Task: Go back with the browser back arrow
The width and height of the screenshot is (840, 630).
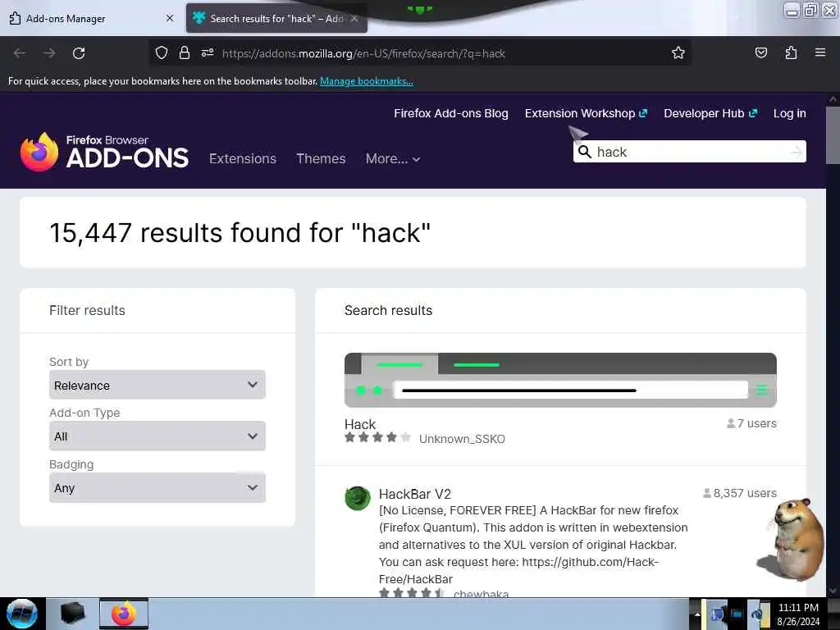Action: [x=20, y=53]
